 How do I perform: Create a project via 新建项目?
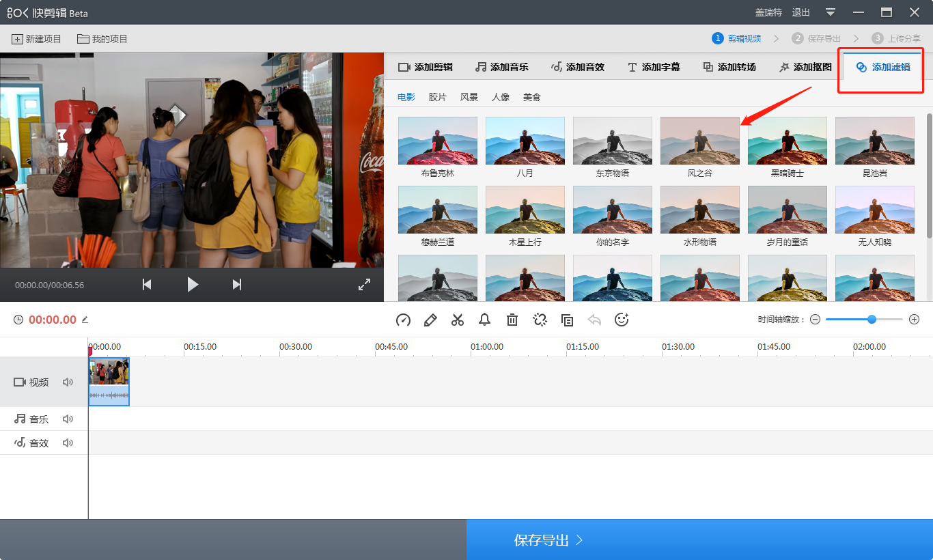click(36, 39)
